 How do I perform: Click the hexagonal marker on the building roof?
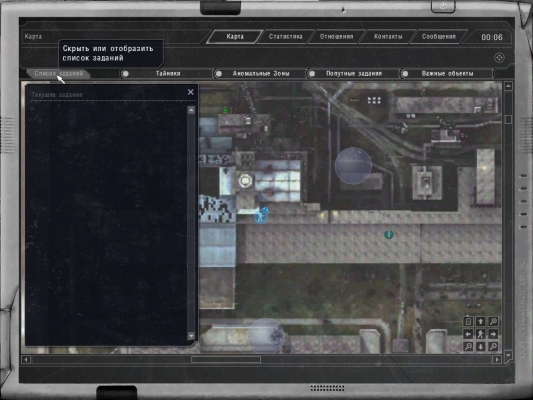pos(245,181)
